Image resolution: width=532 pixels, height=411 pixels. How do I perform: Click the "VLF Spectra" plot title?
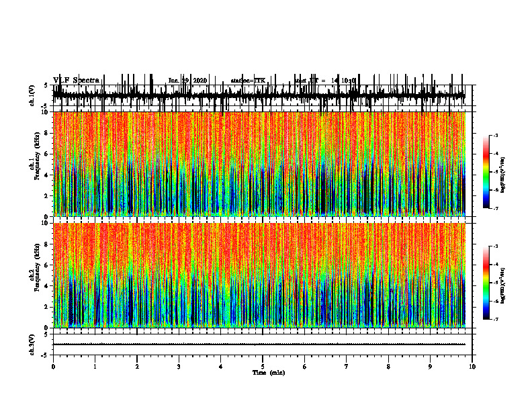[76, 80]
